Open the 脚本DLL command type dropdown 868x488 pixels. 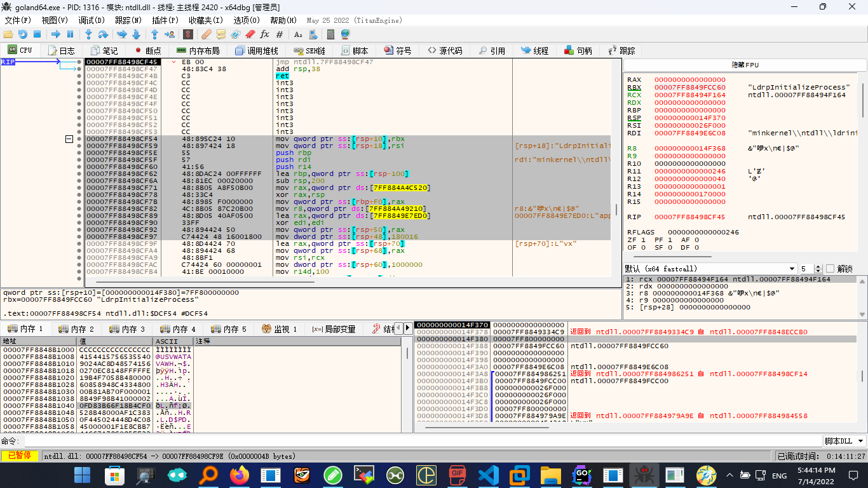tap(844, 441)
